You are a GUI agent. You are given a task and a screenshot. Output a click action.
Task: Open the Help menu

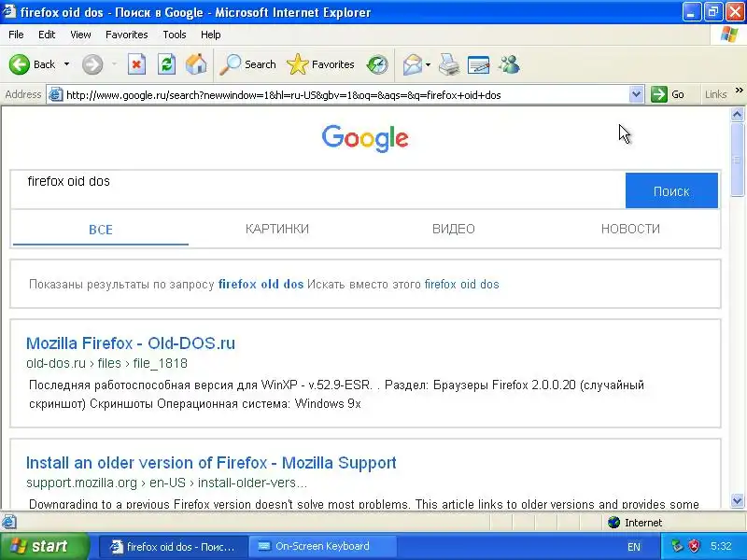(x=211, y=35)
